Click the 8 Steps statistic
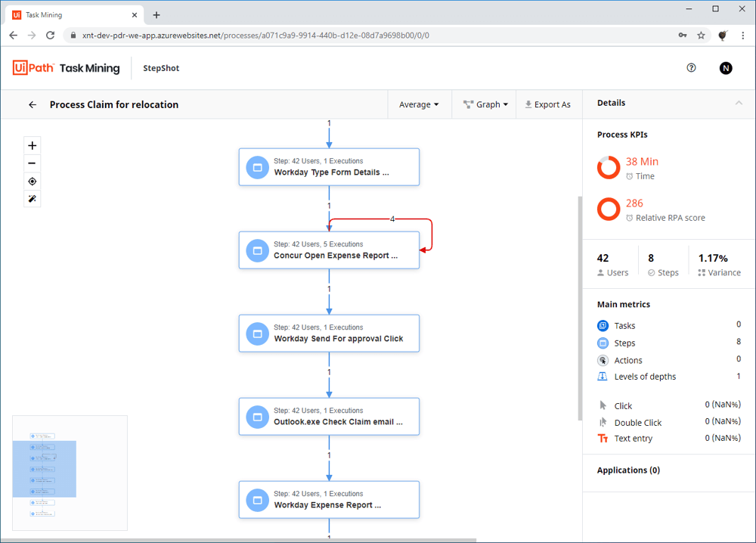This screenshot has width=756, height=543. (663, 264)
